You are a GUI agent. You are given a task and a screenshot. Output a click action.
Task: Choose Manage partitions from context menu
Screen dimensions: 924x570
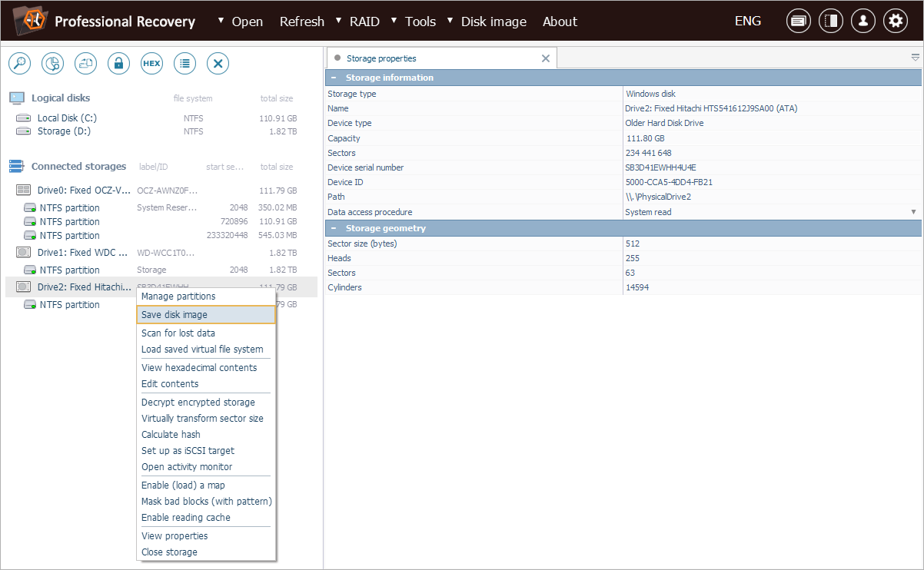tap(206, 297)
